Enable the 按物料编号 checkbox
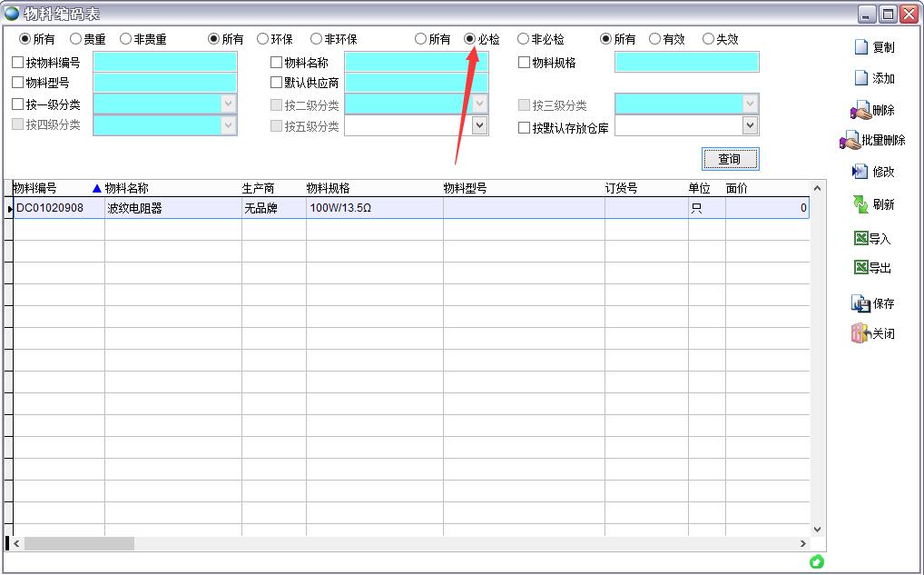 [x=18, y=63]
